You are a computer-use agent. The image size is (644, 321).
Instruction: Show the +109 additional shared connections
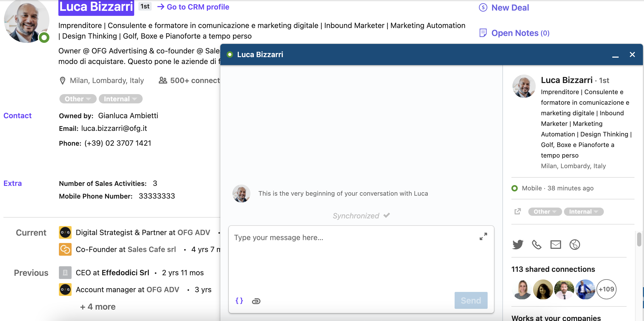[606, 289]
